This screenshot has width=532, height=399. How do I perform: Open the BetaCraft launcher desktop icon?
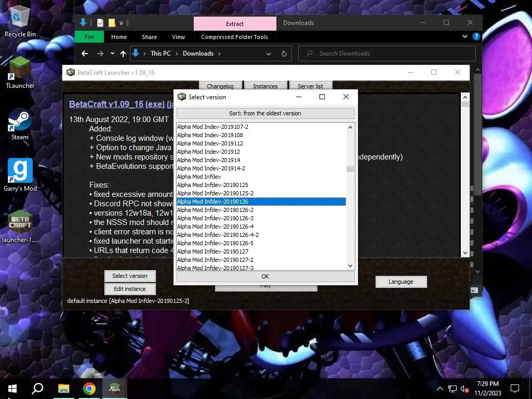click(x=20, y=227)
